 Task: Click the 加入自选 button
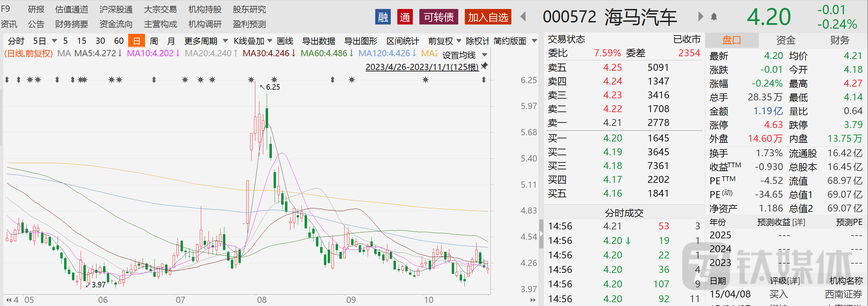(488, 17)
